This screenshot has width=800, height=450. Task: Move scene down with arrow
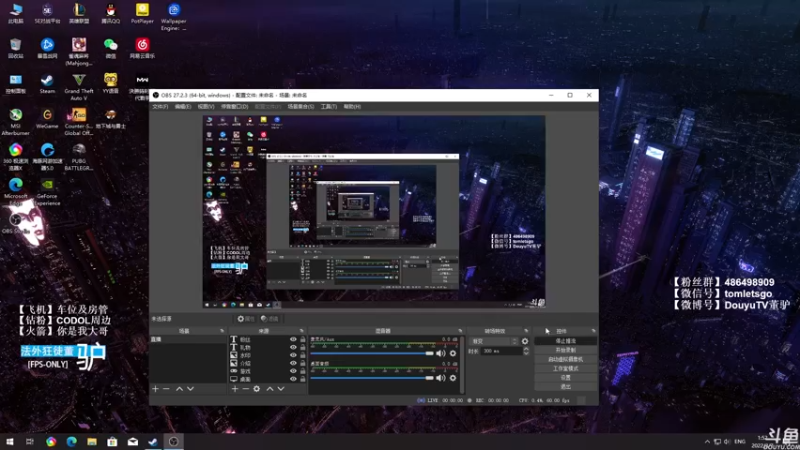[190, 389]
